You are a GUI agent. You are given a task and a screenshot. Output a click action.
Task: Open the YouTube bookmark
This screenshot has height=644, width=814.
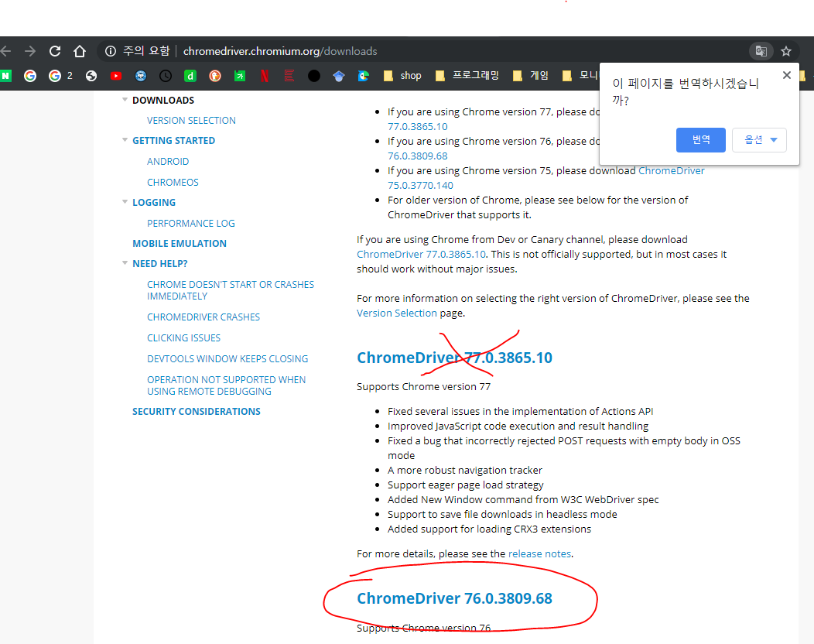point(116,76)
